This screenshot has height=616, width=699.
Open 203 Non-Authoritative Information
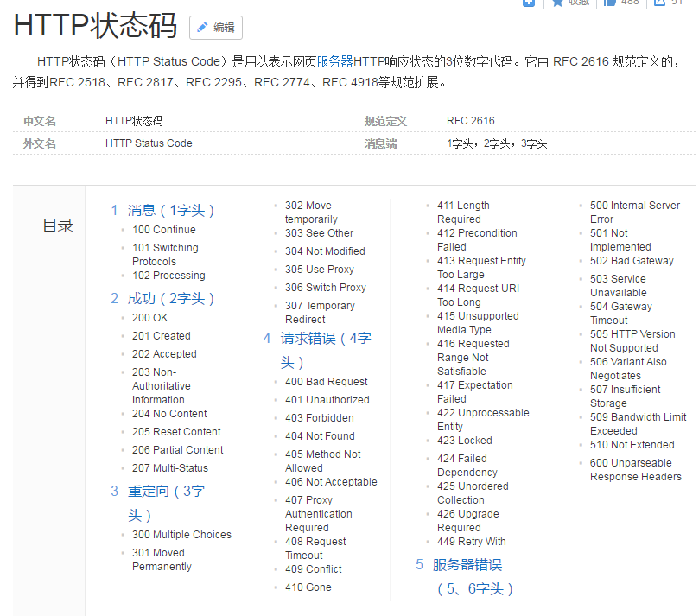(x=161, y=386)
